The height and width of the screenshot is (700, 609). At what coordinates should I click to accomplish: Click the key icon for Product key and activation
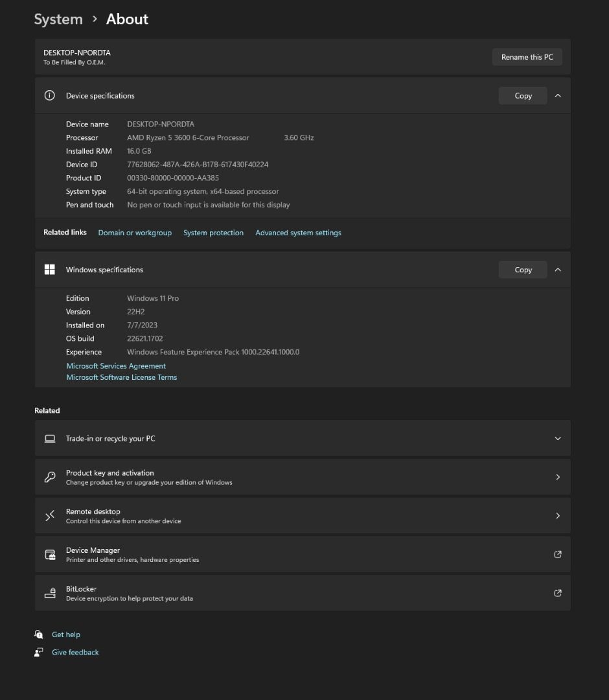(50, 476)
